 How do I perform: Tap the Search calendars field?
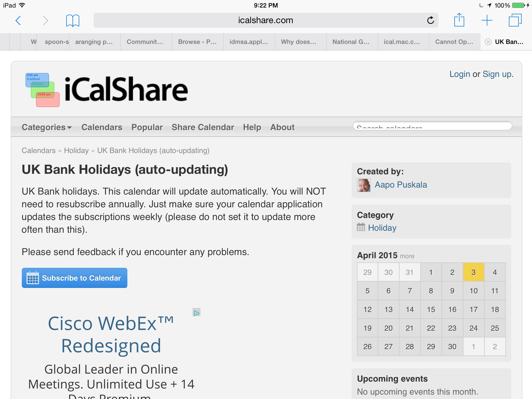(432, 126)
